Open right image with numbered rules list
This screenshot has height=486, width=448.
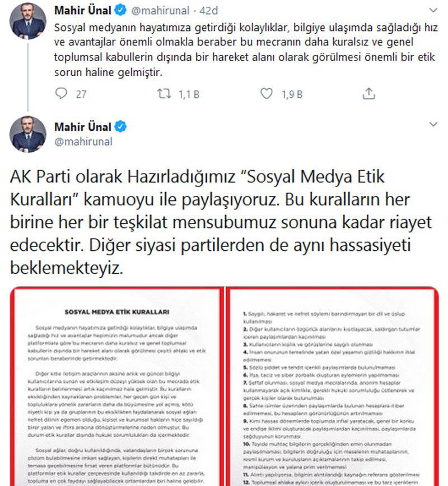tap(332, 386)
